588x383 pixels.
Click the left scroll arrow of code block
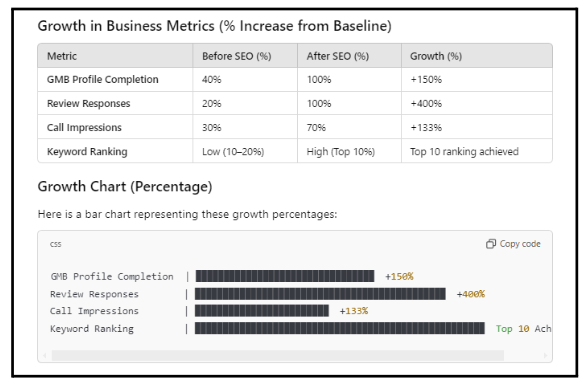coord(45,355)
